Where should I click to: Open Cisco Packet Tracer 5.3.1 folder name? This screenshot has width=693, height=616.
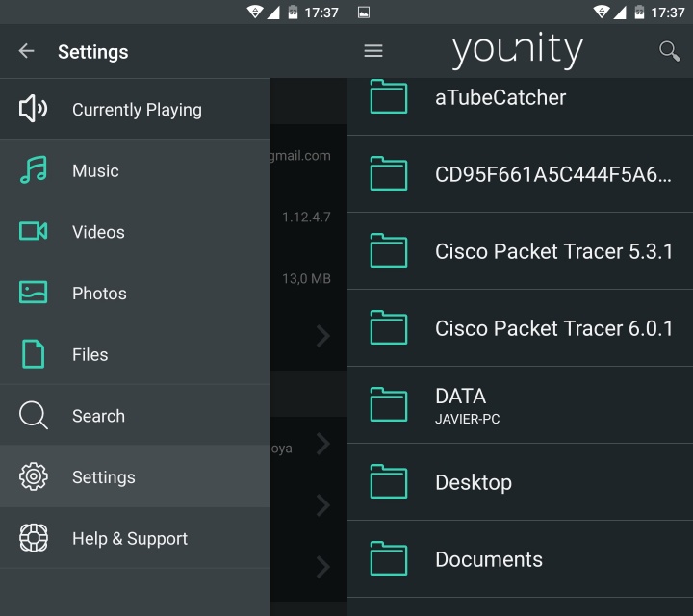tap(553, 251)
